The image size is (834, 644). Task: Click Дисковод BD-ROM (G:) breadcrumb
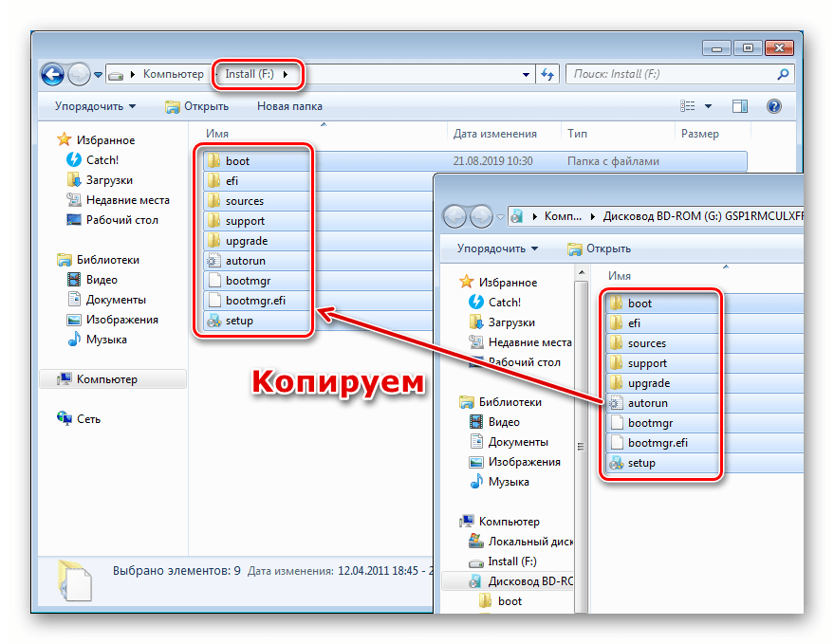click(x=703, y=216)
